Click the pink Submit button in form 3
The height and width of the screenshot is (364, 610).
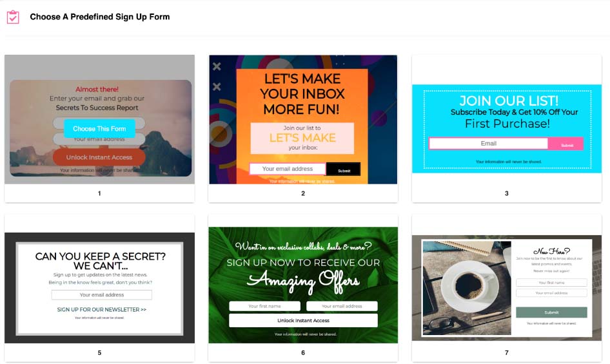566,144
